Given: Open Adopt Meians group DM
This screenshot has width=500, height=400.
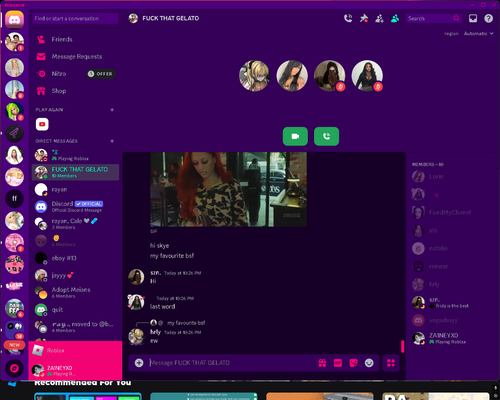Looking at the screenshot, I should [x=75, y=292].
